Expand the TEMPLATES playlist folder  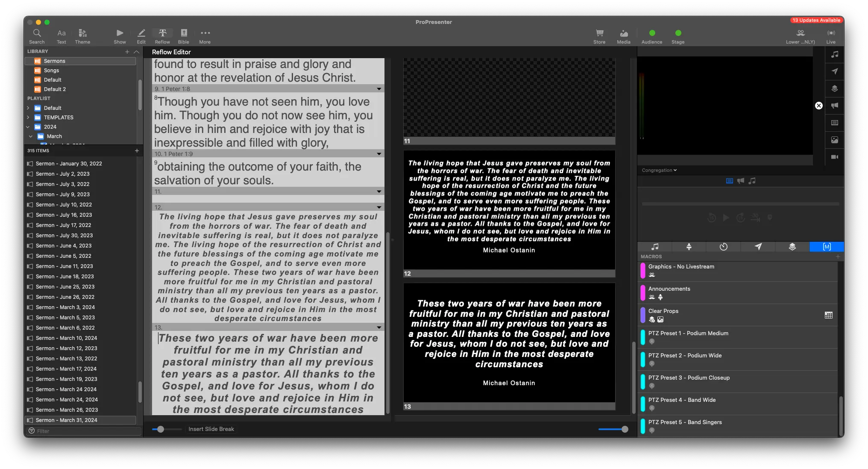point(28,118)
